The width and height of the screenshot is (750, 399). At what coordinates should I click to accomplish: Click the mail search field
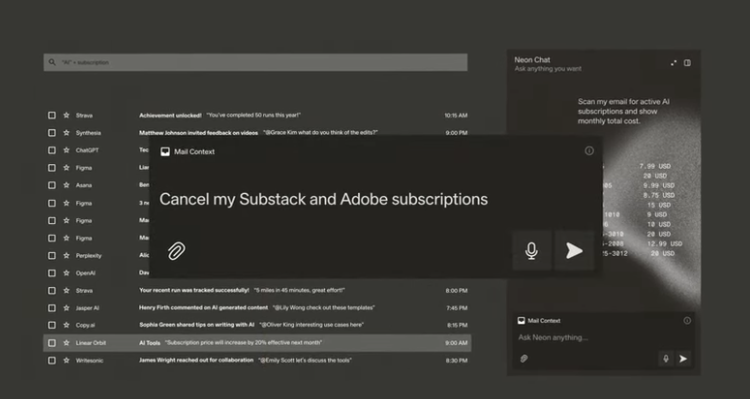pos(255,62)
